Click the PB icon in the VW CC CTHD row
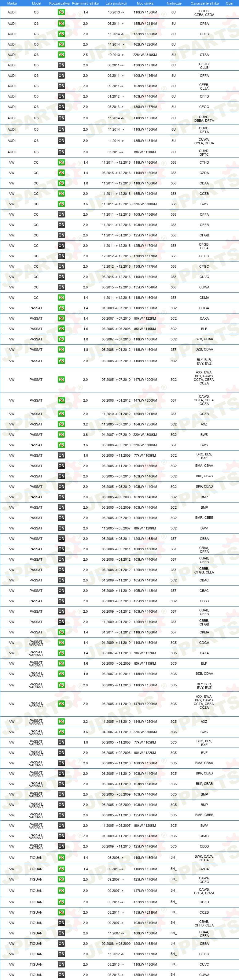The width and height of the screenshot is (239, 980). pyautogui.click(x=61, y=162)
